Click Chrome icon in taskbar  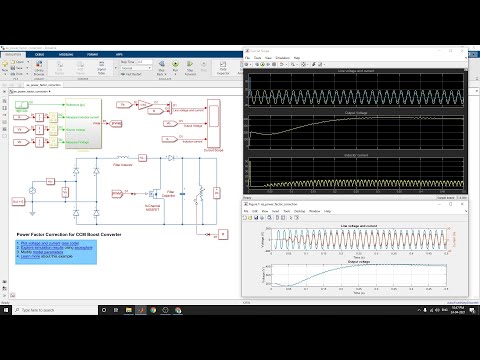(x=153, y=310)
